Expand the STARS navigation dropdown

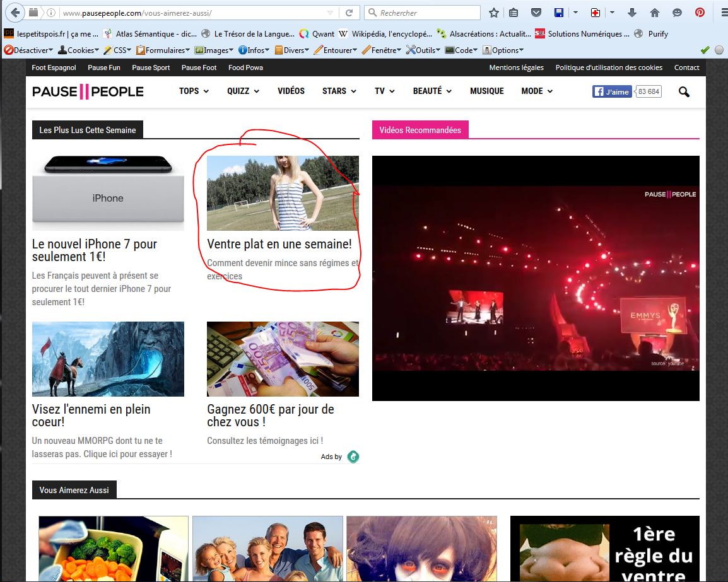coord(339,91)
